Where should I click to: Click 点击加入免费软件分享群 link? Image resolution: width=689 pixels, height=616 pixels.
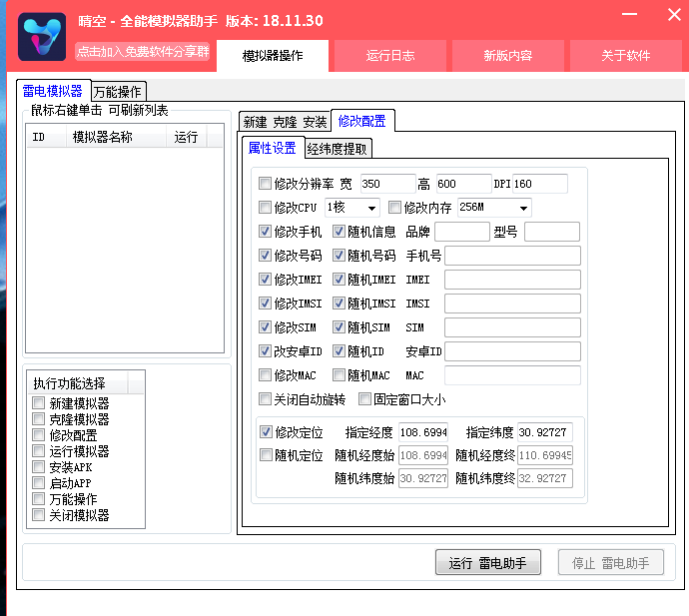pyautogui.click(x=142, y=51)
